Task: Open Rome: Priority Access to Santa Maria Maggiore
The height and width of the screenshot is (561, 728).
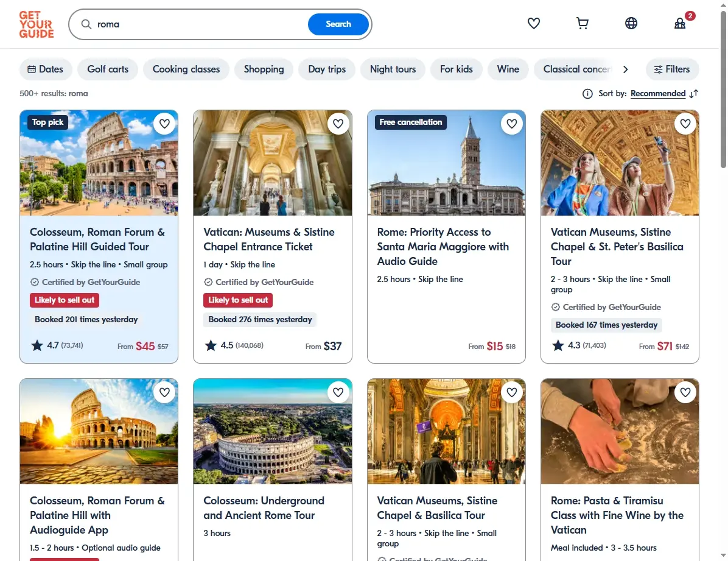Action: [443, 247]
